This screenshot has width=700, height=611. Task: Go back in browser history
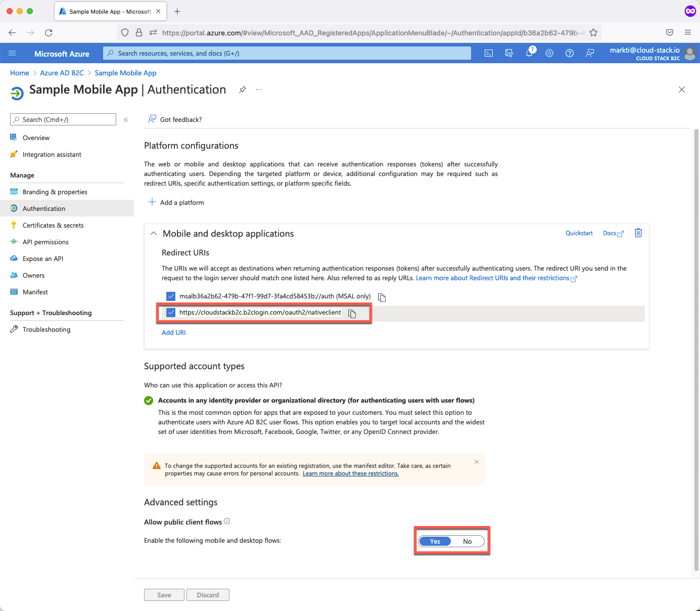[x=12, y=33]
